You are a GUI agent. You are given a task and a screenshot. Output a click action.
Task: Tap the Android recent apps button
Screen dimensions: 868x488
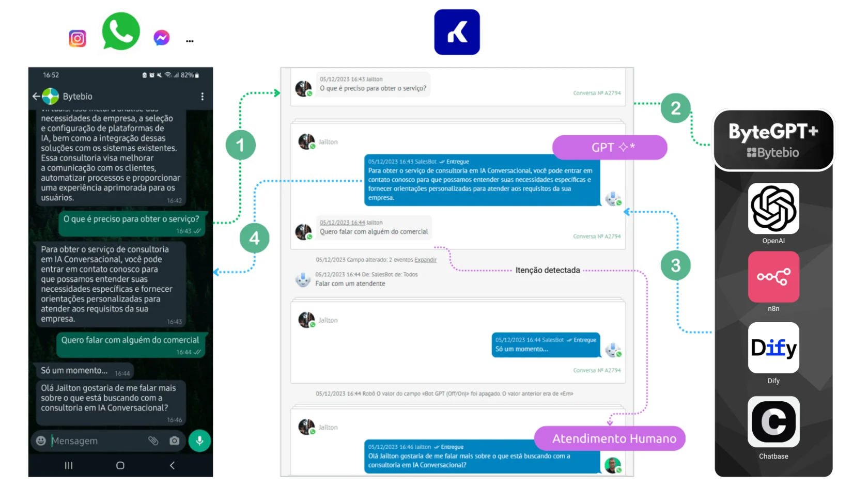coord(69,465)
